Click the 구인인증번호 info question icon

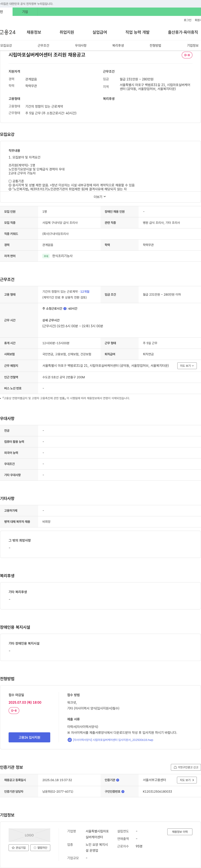coord(123,792)
